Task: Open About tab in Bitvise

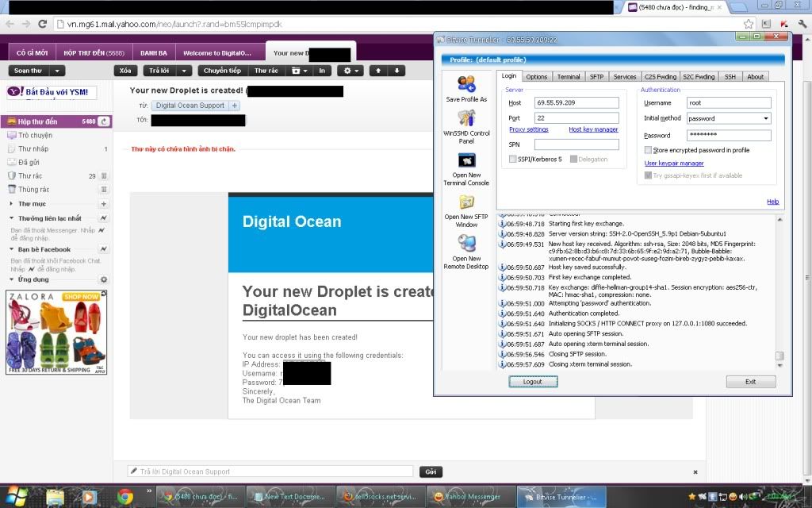Action: pos(755,77)
